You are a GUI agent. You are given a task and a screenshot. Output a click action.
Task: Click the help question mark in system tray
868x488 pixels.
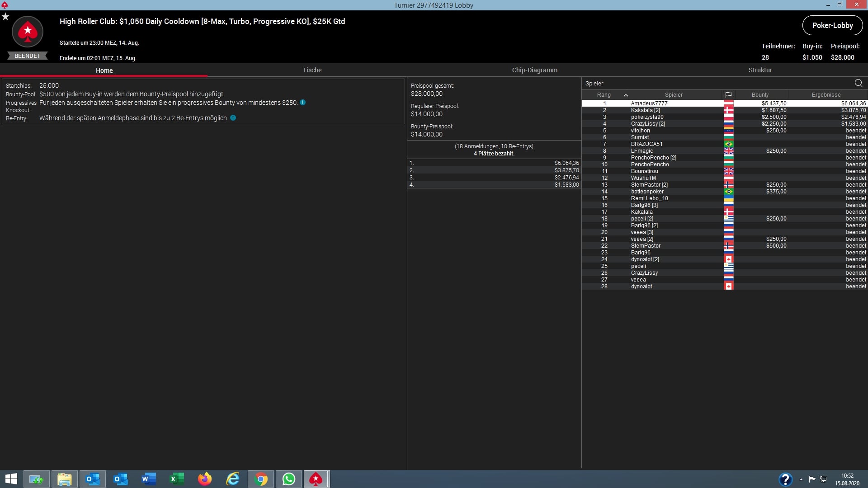click(785, 479)
